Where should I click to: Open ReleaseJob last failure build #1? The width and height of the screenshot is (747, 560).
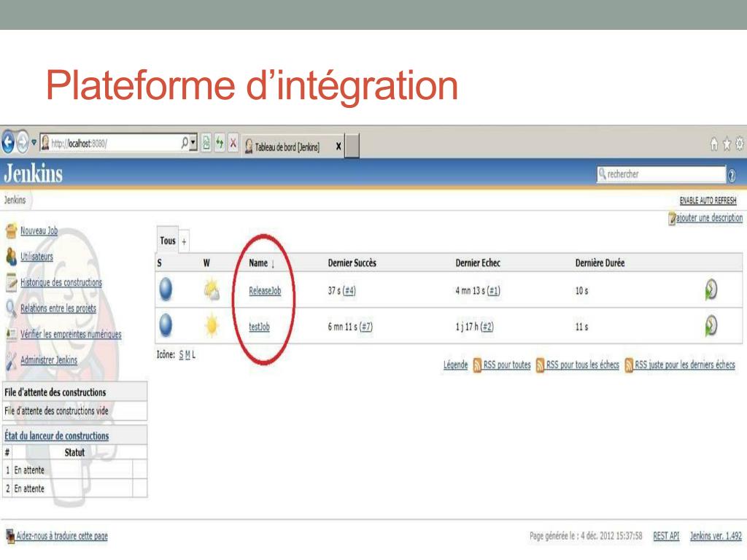click(494, 291)
